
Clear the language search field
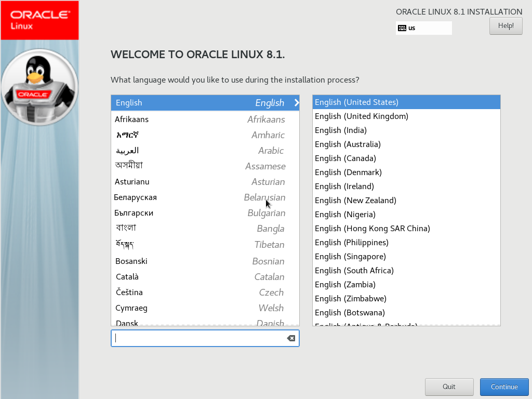tap(291, 338)
